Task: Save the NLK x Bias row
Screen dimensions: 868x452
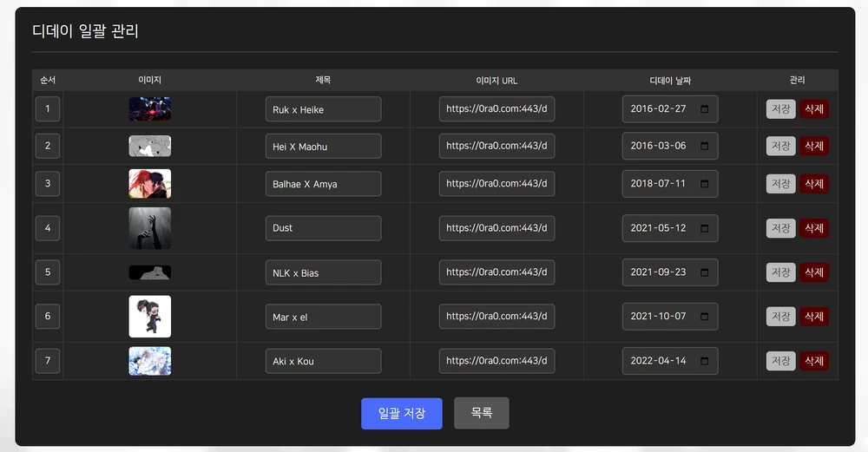Action: click(780, 272)
